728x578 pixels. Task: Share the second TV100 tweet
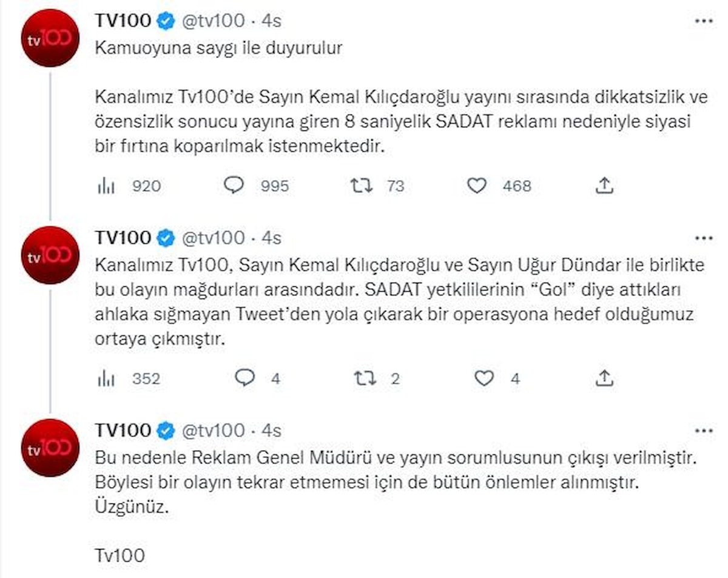point(604,378)
